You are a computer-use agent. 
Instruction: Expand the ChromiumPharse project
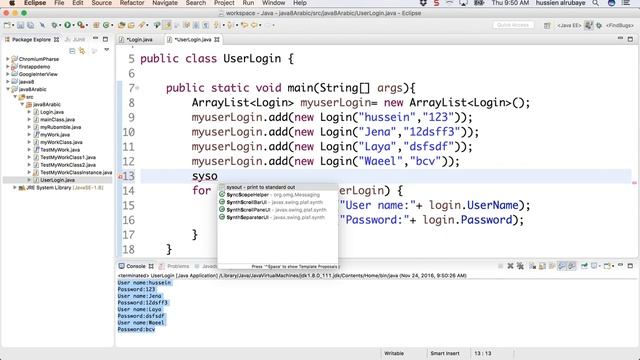7,59
